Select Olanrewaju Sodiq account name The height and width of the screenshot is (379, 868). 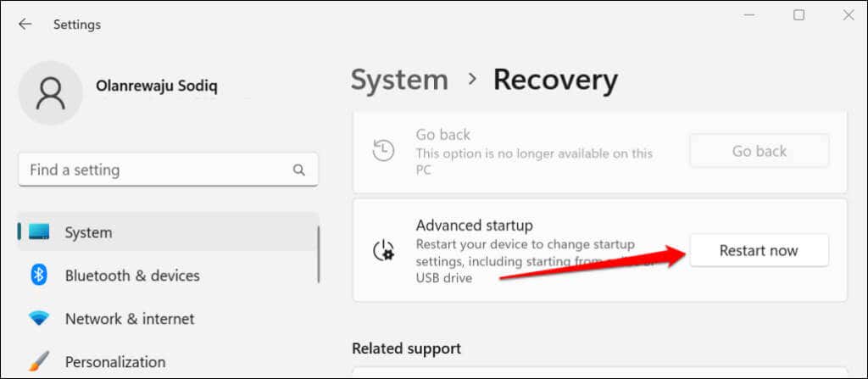pyautogui.click(x=157, y=86)
